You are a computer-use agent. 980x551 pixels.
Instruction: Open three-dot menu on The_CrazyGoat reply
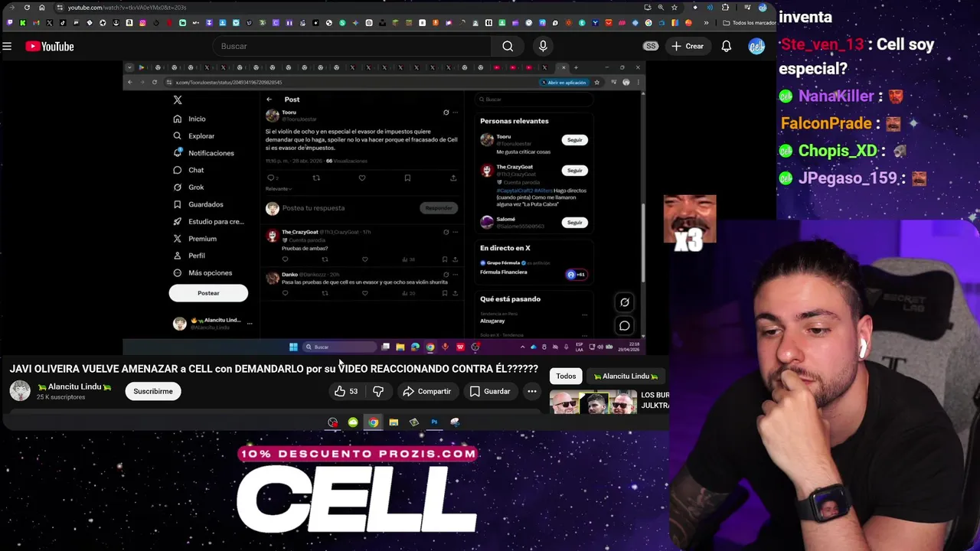455,232
